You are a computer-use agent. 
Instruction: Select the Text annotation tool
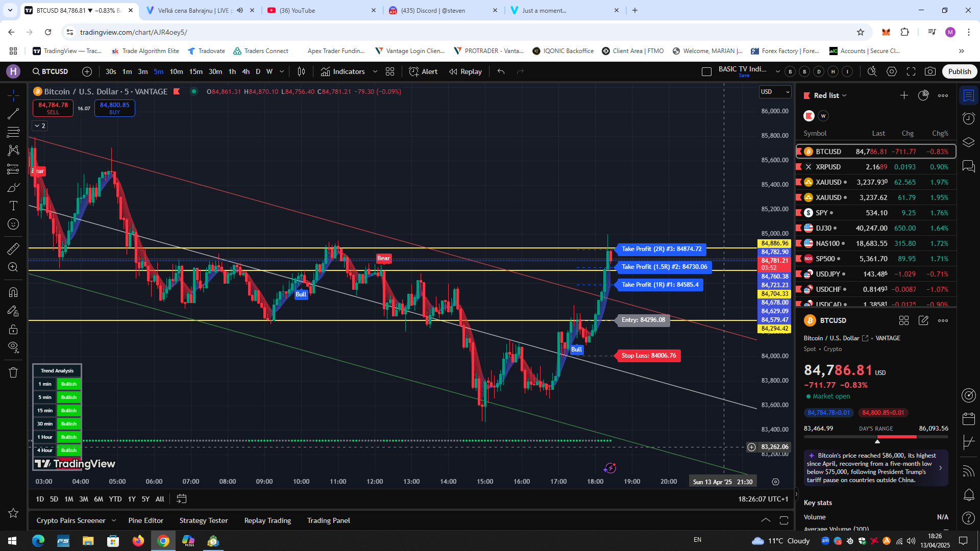(13, 206)
